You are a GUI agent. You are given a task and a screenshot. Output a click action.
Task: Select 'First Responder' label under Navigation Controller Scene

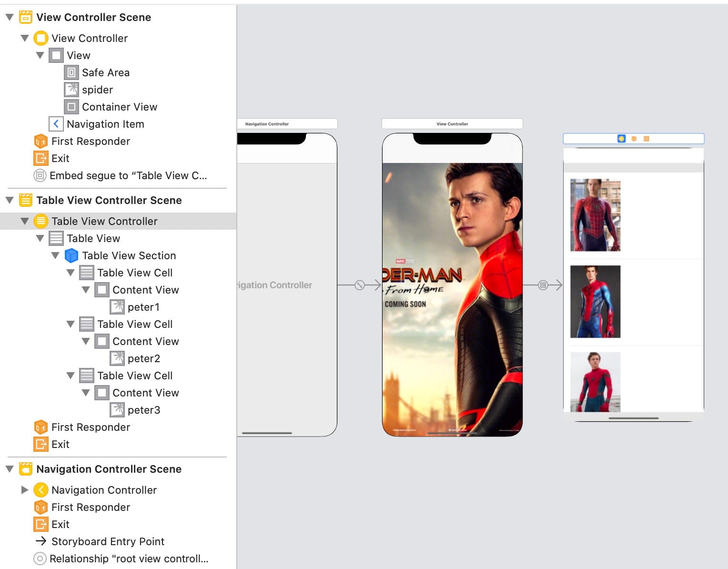[91, 507]
